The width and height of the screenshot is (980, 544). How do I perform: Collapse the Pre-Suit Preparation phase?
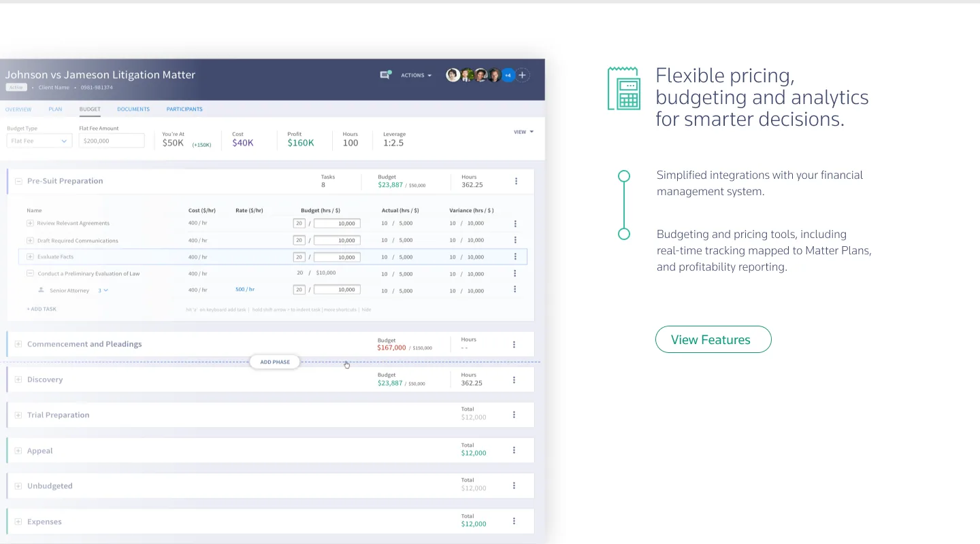tap(19, 182)
